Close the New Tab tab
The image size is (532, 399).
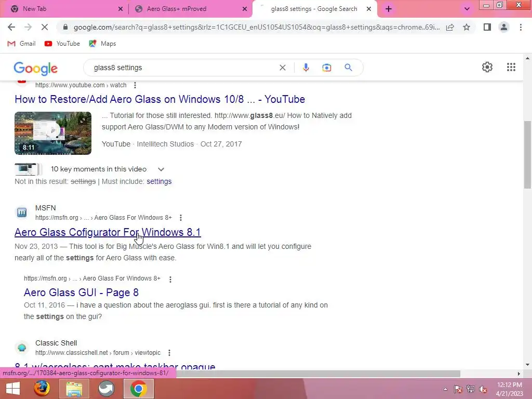point(121,9)
